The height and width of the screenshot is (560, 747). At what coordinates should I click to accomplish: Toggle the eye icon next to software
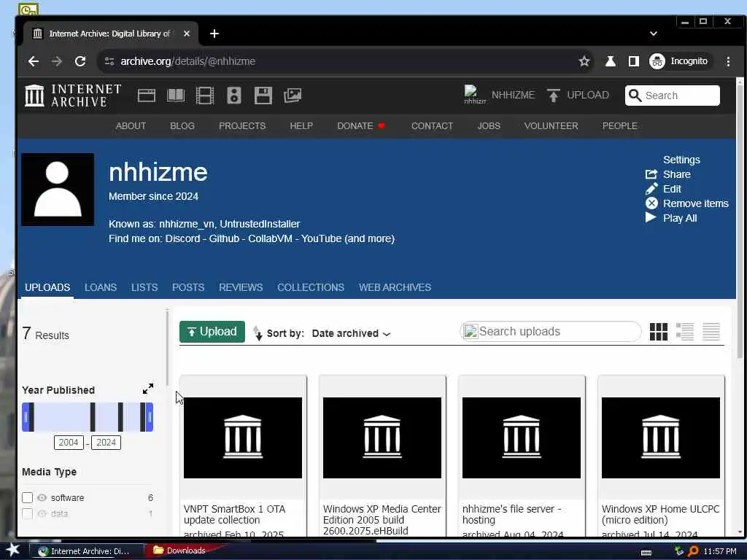pos(42,497)
